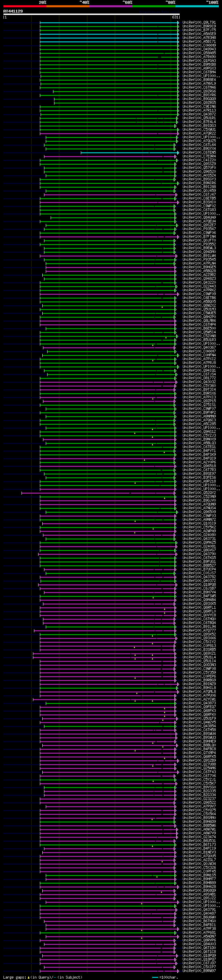Select hit label UniRef100_B9IDG3

tap(199, 125)
